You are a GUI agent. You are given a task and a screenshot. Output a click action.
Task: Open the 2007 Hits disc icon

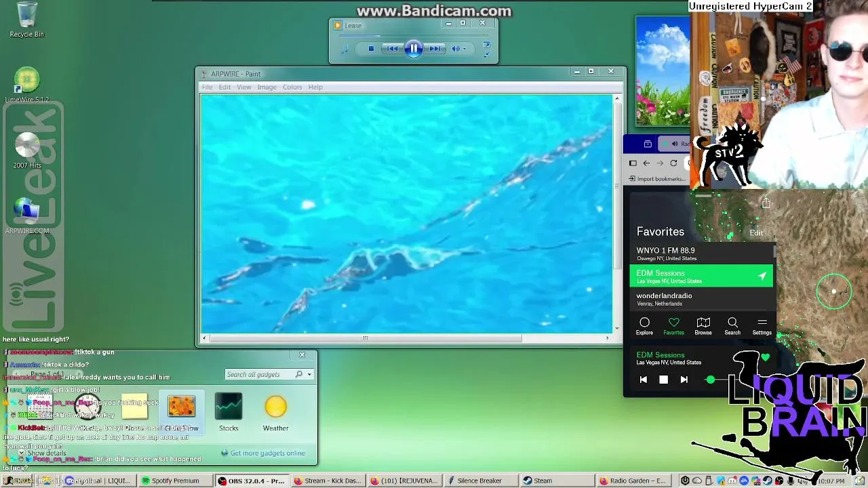coord(27,150)
